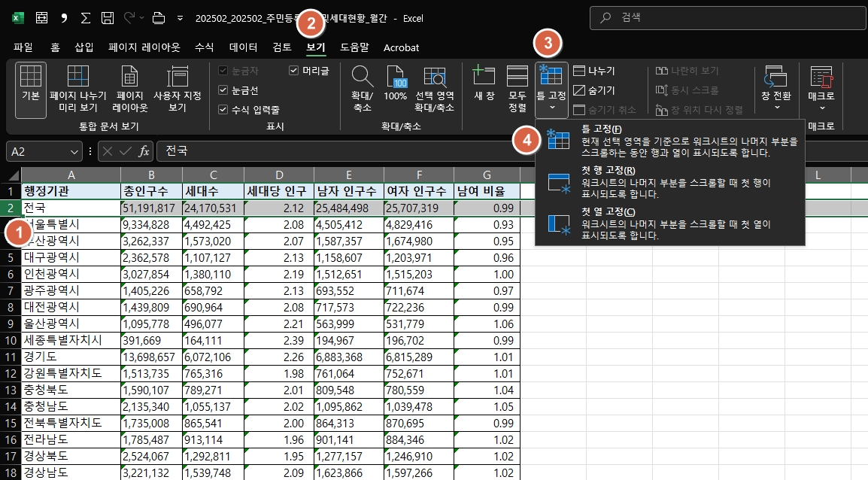Click 모두 정렬 arrange all
This screenshot has width=868, height=480.
517,90
